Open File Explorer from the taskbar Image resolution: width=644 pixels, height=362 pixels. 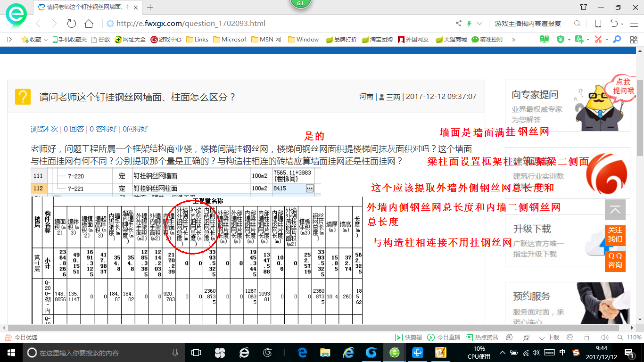point(325,353)
